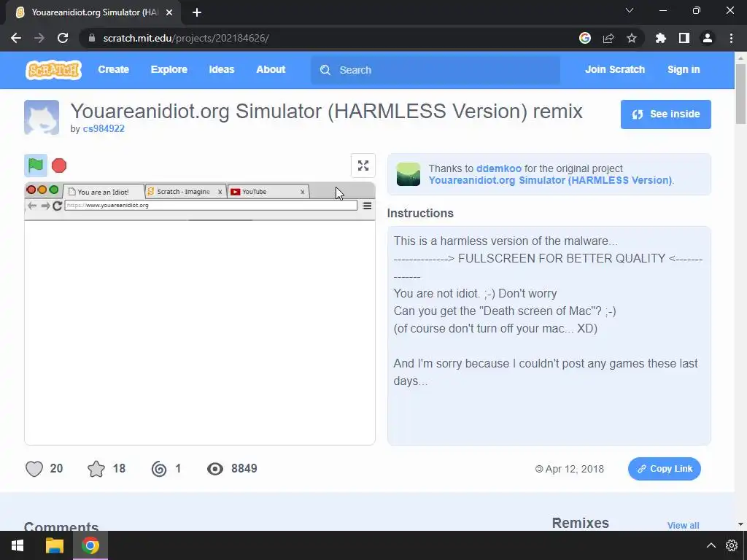747x560 pixels.
Task: Reload the page in Chrome
Action: click(x=63, y=38)
